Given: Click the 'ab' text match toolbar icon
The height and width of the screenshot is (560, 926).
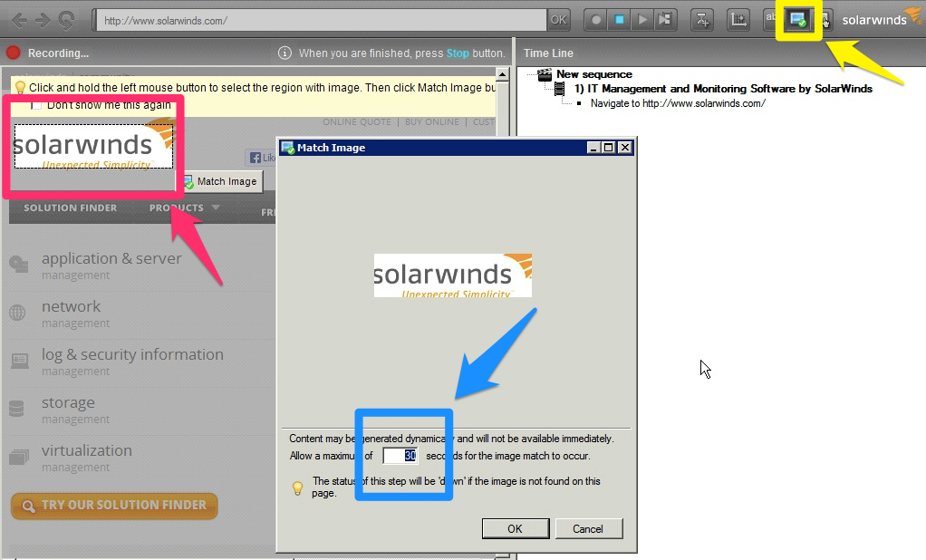Looking at the screenshot, I should tap(770, 19).
